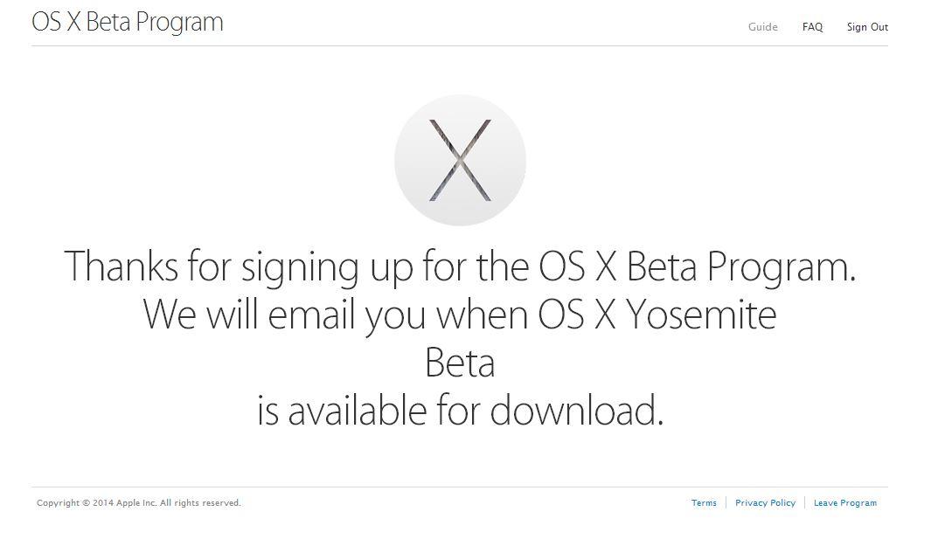
Task: Click the separator before Leave Program
Action: 804,503
